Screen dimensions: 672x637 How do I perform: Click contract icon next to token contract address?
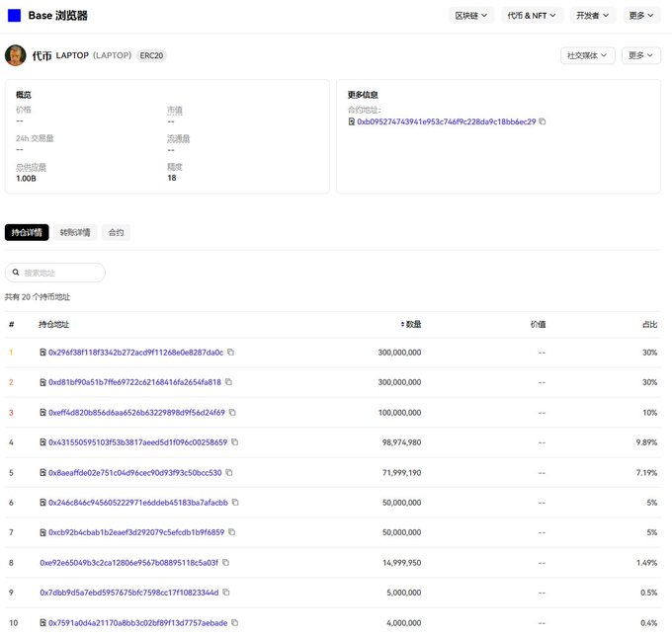(352, 121)
